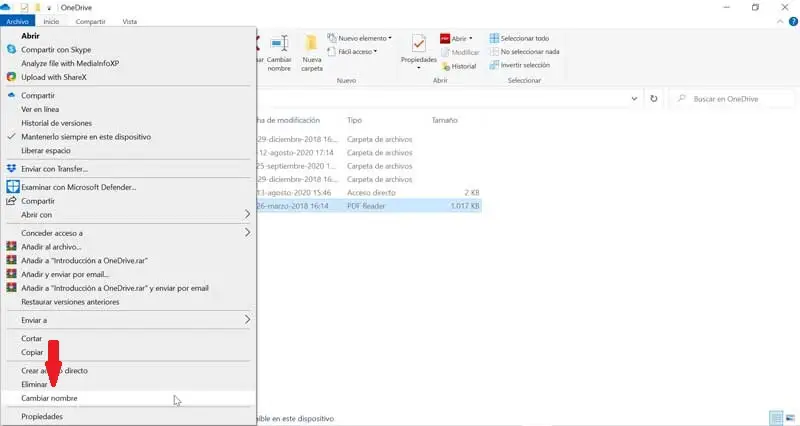
Task: Switch to large icons view in status bar
Action: 790,418
